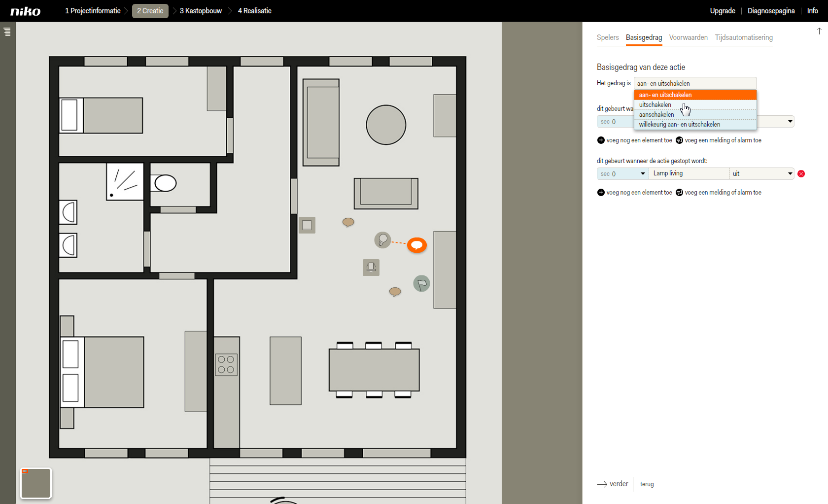Select the square switch icon near the wall
Viewport: 828px width, 504px height.
[307, 225]
